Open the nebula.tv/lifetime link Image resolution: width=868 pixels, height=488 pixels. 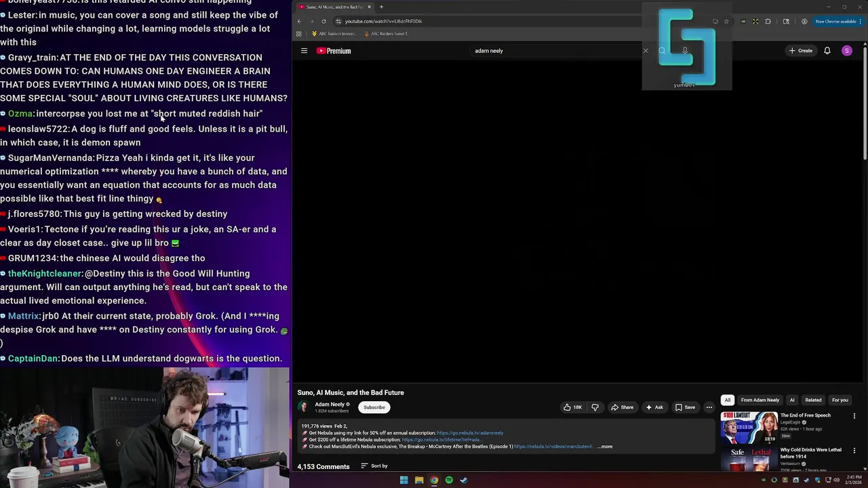point(441,440)
